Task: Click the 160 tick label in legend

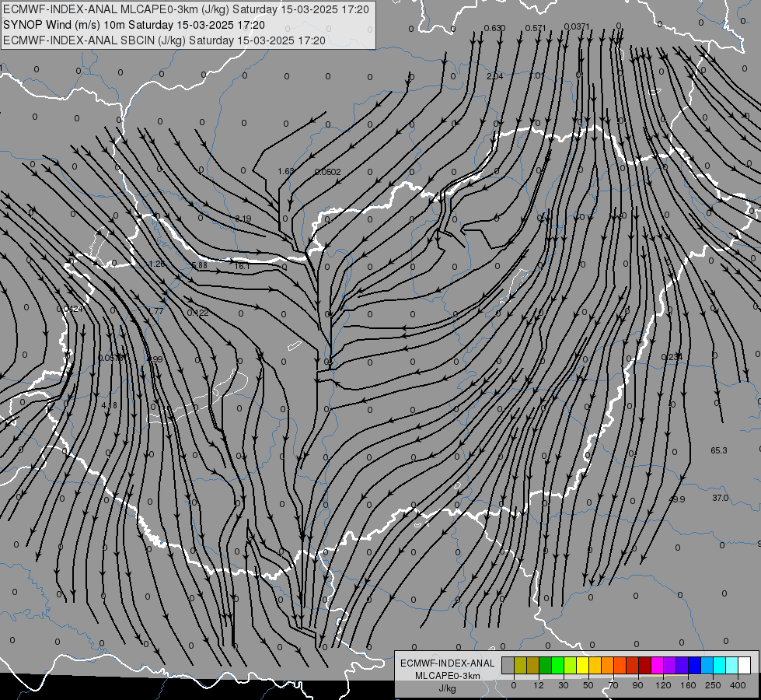Action: (x=688, y=685)
